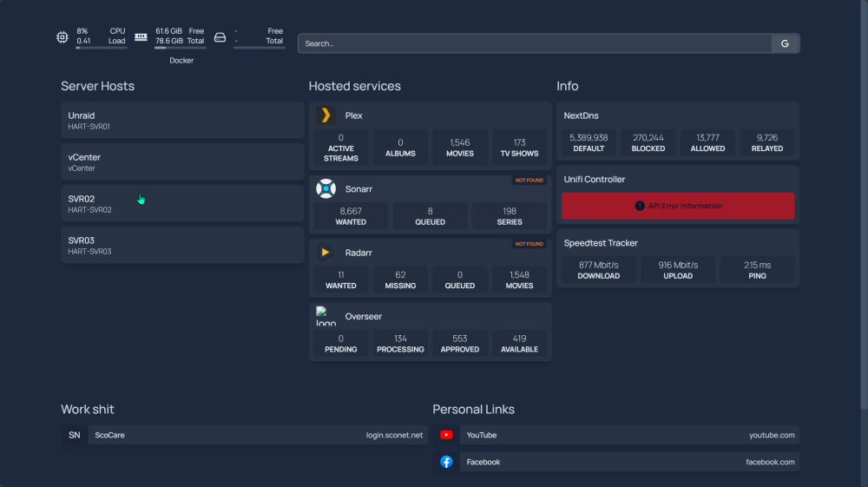Screen dimensions: 868x487
Task: Open the Overseer service title
Action: (x=363, y=317)
